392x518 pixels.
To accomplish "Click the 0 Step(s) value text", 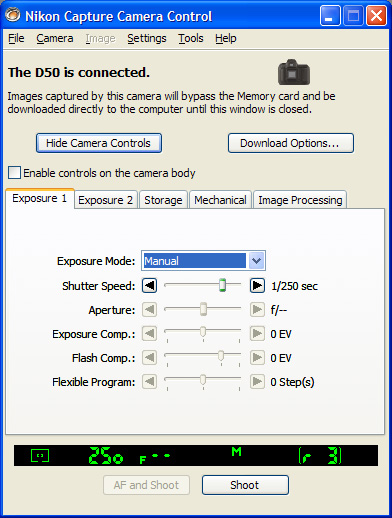I will coord(292,382).
